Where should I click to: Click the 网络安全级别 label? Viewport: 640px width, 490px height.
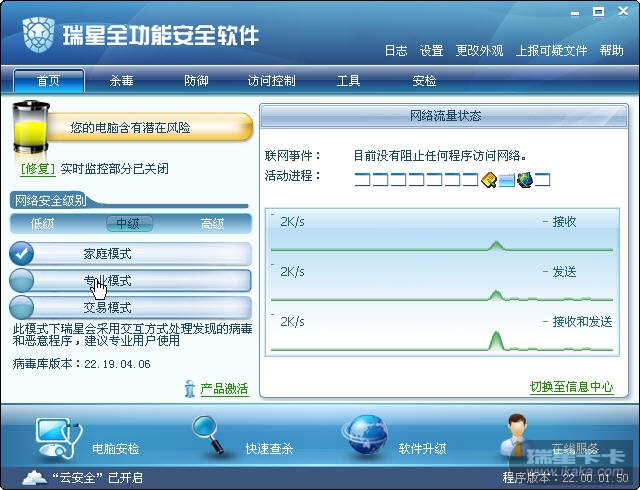coord(50,200)
